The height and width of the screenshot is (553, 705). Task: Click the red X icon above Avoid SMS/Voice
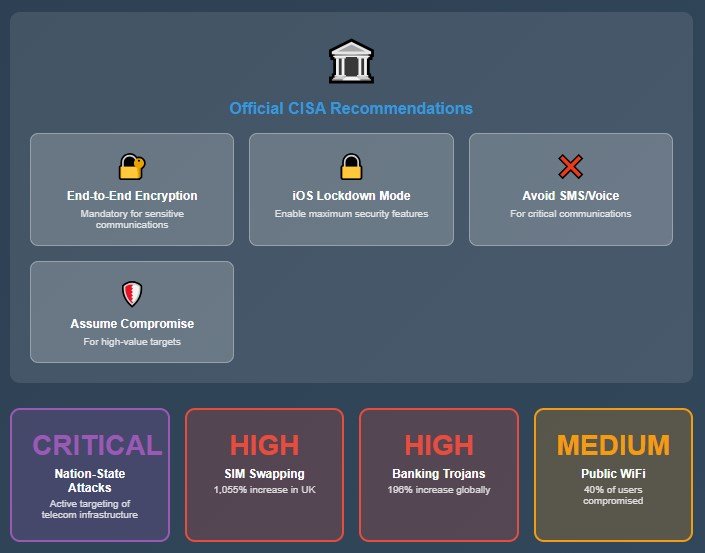[x=571, y=166]
